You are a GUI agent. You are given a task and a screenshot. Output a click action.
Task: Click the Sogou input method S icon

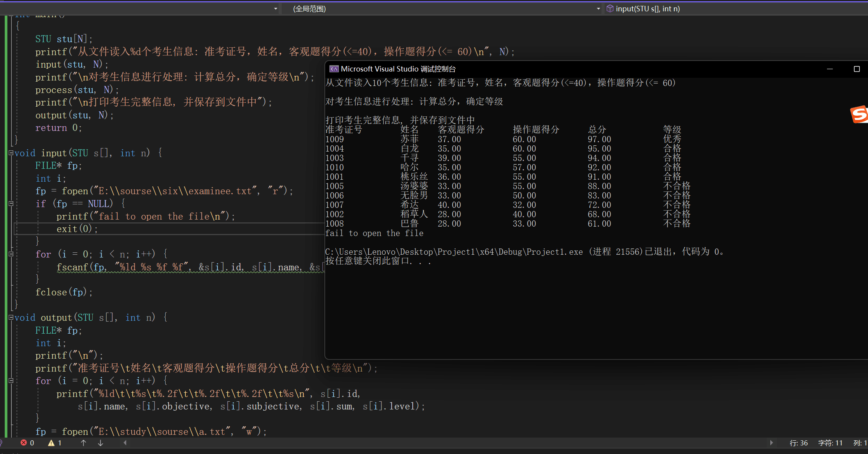tap(859, 114)
